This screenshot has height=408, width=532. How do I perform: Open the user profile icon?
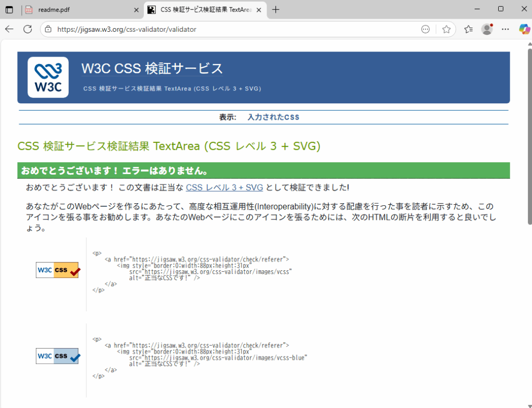(487, 30)
